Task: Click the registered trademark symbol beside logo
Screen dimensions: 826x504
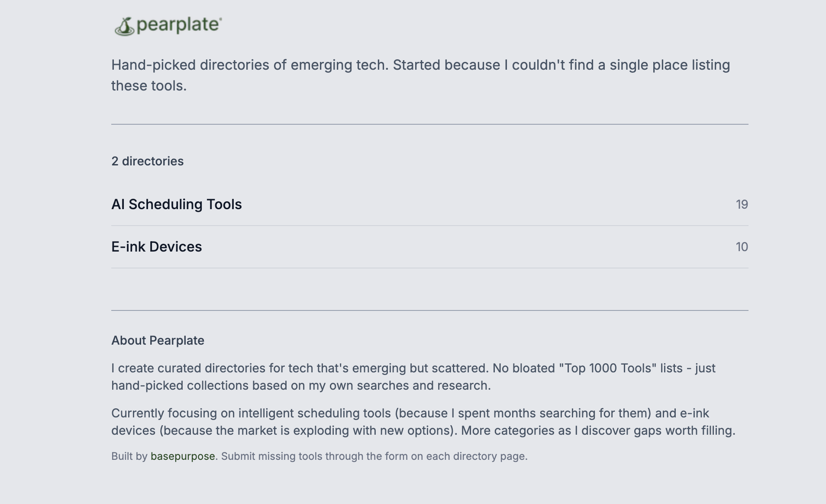Action: coord(221,19)
